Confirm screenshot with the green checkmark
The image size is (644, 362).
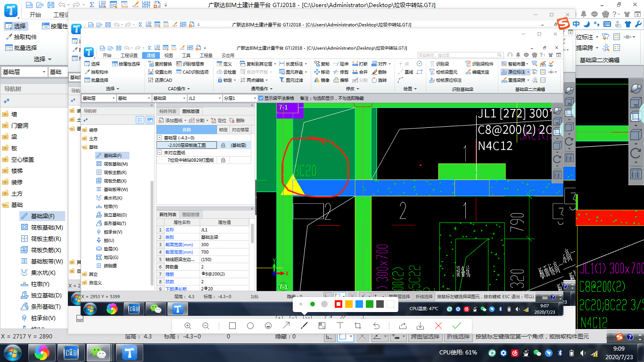(456, 326)
